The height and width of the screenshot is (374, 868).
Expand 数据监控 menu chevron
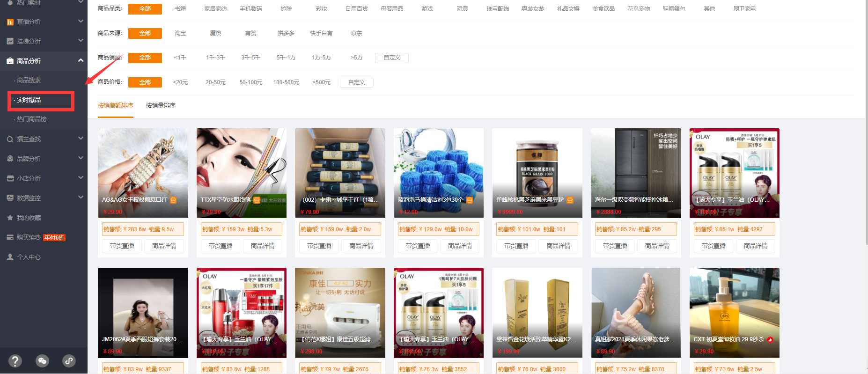81,198
